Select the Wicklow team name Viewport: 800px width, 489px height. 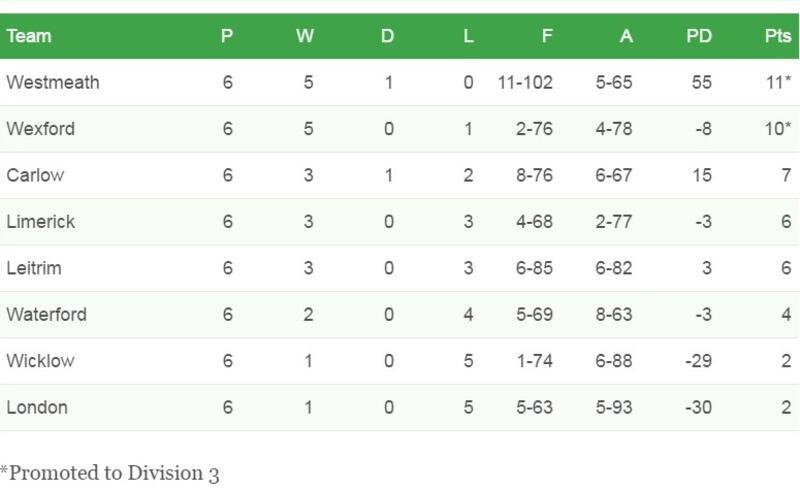(41, 361)
